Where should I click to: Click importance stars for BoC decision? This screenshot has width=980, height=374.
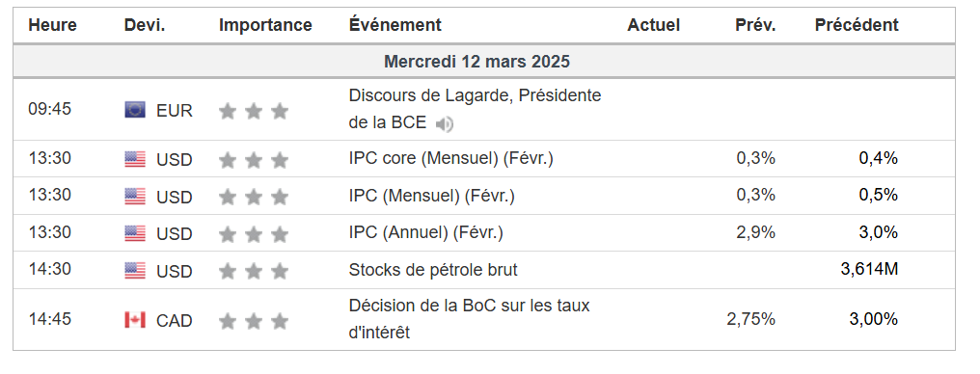tap(253, 321)
